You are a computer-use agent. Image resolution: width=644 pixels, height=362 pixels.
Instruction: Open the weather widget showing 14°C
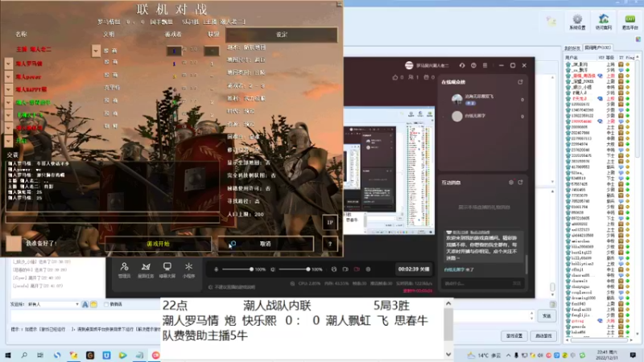[x=485, y=355]
